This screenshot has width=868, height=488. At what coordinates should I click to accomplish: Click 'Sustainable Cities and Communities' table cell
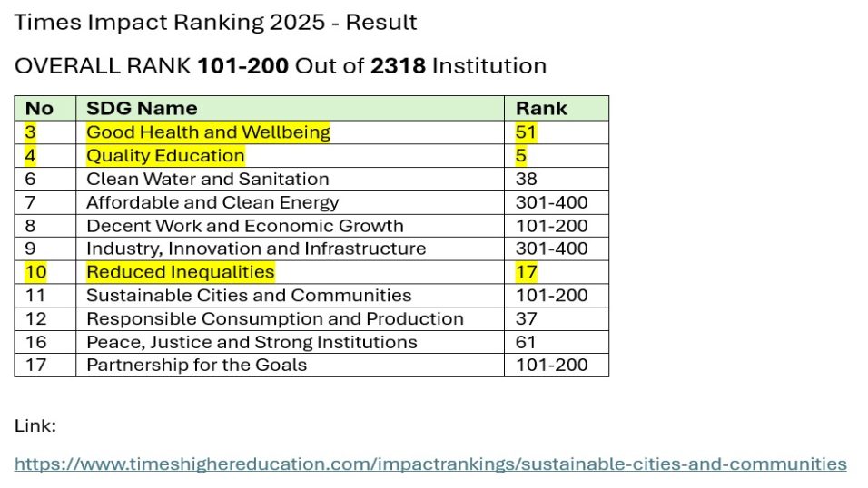coord(290,296)
